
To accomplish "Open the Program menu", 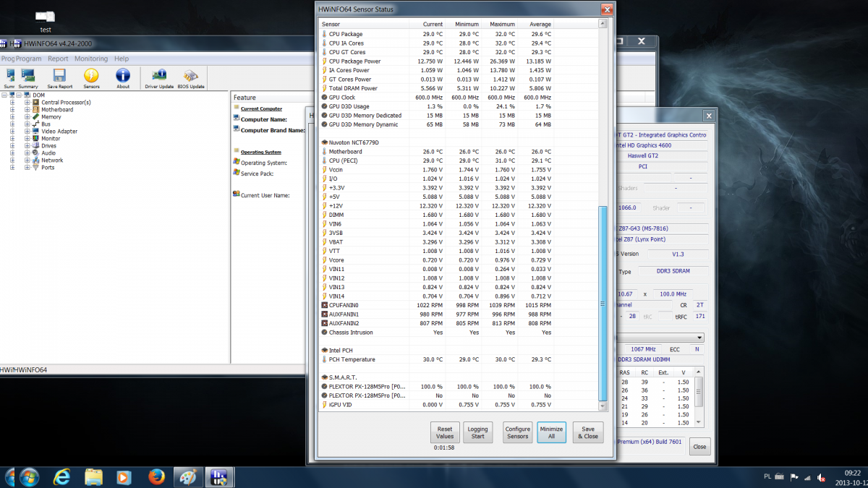I will [28, 59].
